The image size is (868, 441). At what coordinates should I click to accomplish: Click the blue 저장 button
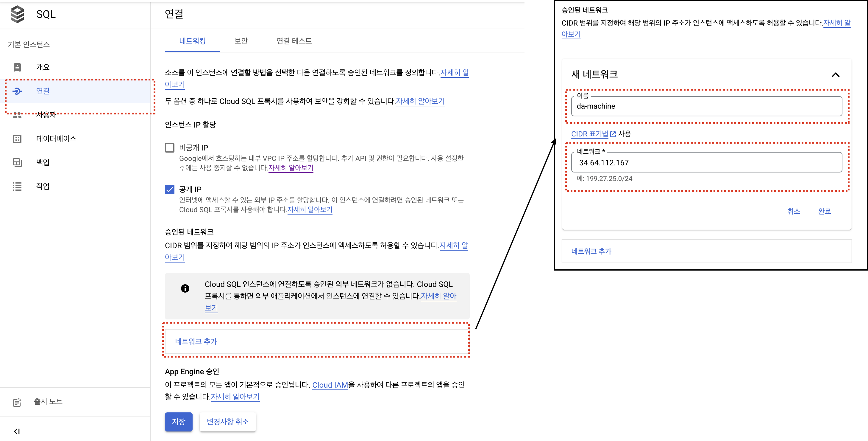click(x=179, y=422)
